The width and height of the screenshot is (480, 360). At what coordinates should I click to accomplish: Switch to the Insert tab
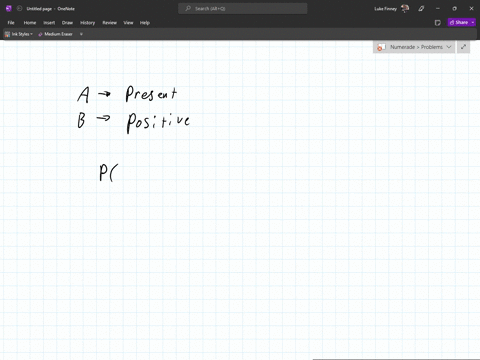click(49, 23)
